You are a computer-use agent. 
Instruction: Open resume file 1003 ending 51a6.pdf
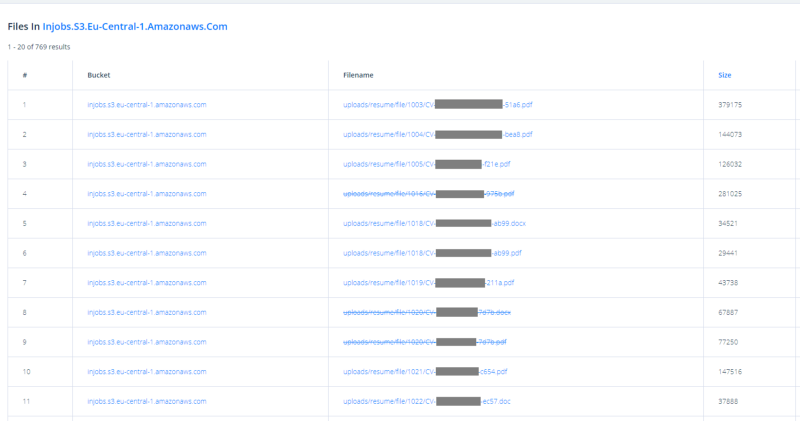tap(438, 105)
